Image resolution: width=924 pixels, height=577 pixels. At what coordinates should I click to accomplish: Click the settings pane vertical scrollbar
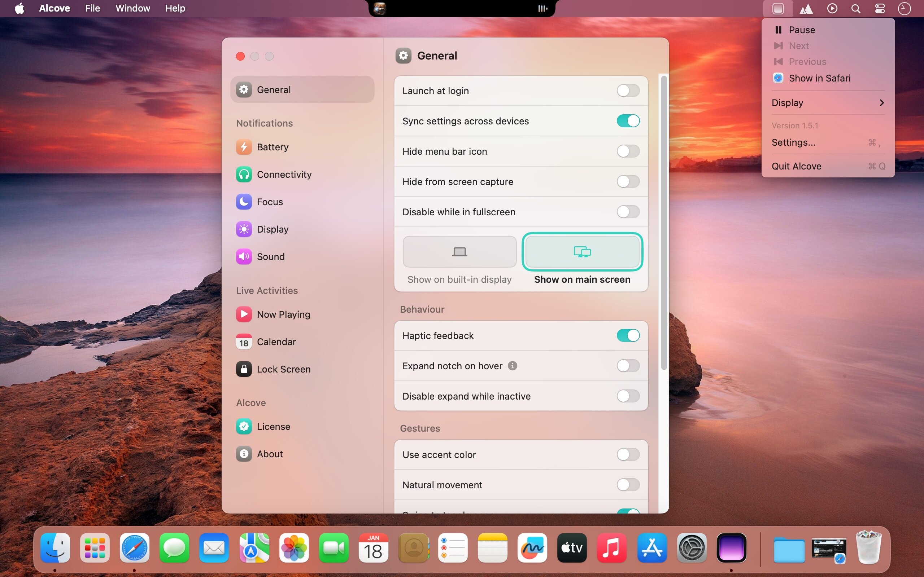(x=664, y=221)
